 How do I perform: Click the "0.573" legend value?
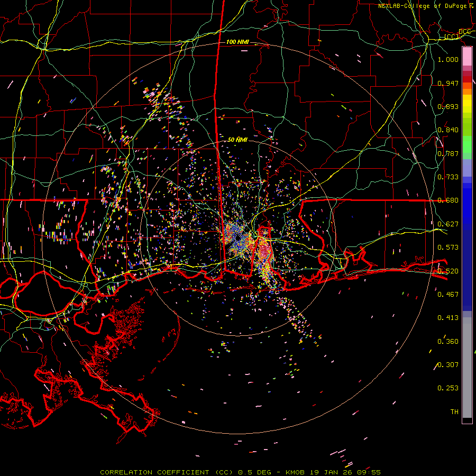point(448,248)
